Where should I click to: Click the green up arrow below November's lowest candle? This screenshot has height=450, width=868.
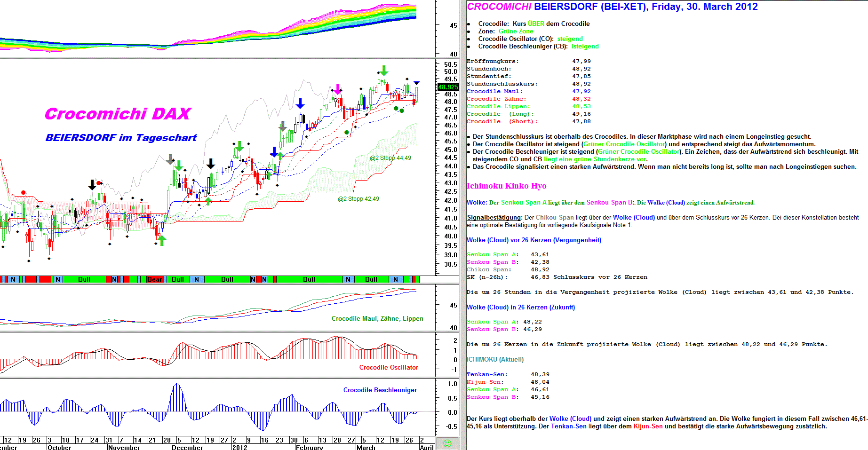click(162, 240)
